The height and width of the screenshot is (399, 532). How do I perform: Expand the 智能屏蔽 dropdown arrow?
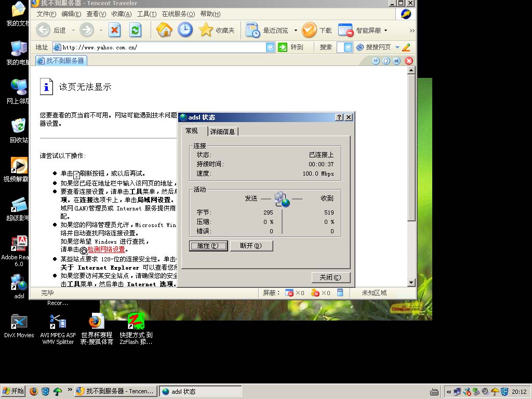point(386,30)
